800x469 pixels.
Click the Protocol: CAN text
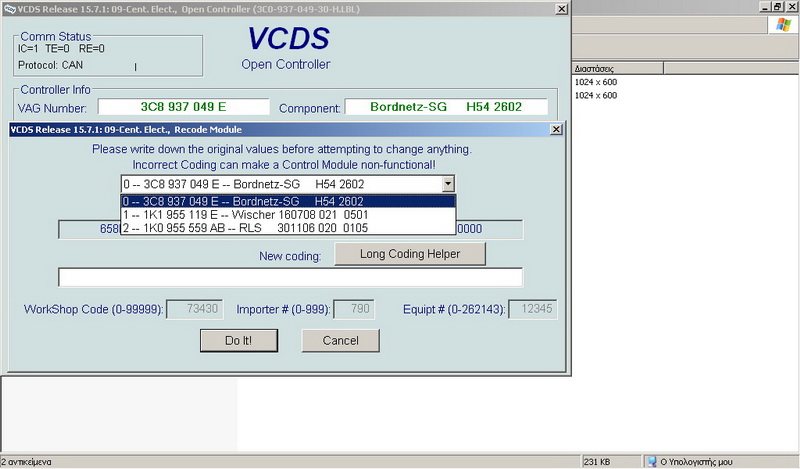(x=51, y=65)
